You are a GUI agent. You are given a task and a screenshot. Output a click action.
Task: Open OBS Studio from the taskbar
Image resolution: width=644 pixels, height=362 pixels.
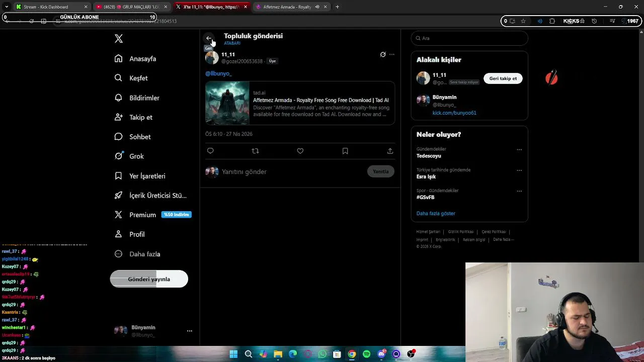coord(411,354)
